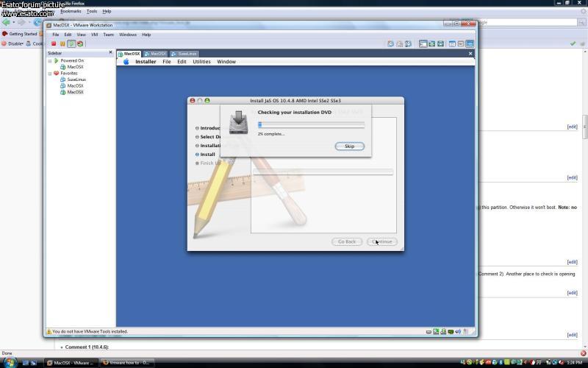Open VMware Workstation View menu

tap(81, 35)
